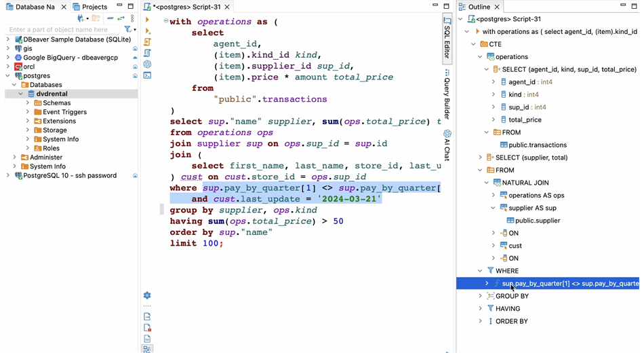This screenshot has height=353, width=644.
Task: Open the editor settings gear icon
Action: (x=147, y=295)
